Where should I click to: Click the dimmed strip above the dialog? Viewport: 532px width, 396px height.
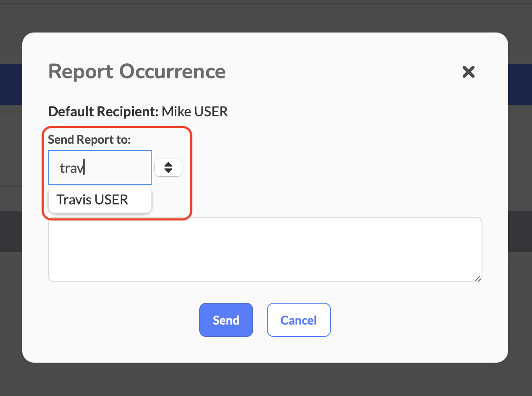(x=265, y=17)
